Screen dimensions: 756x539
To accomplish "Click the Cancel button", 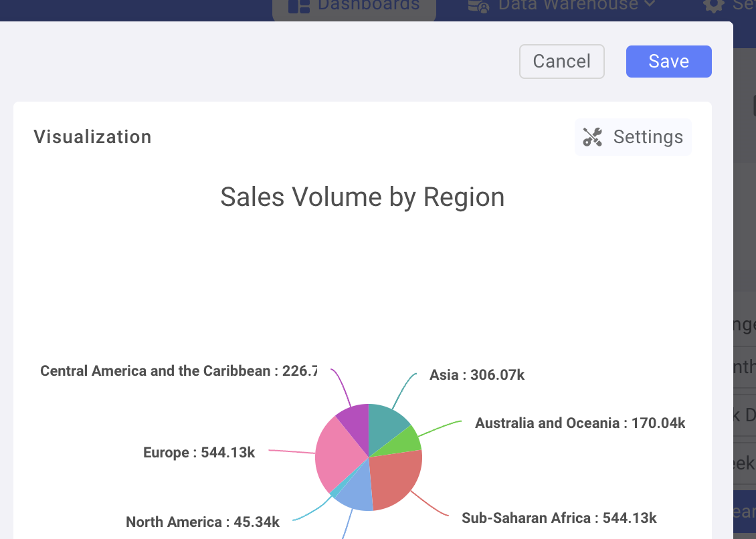I will [561, 61].
